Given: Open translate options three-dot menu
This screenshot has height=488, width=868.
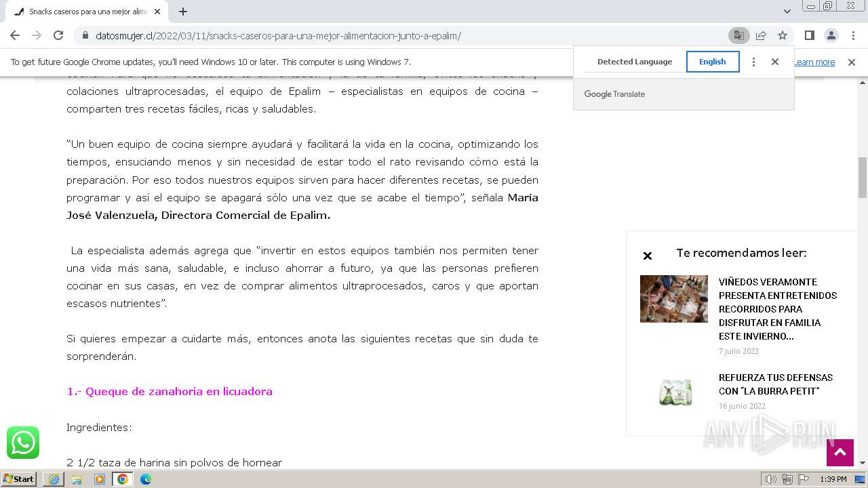Looking at the screenshot, I should [x=753, y=62].
